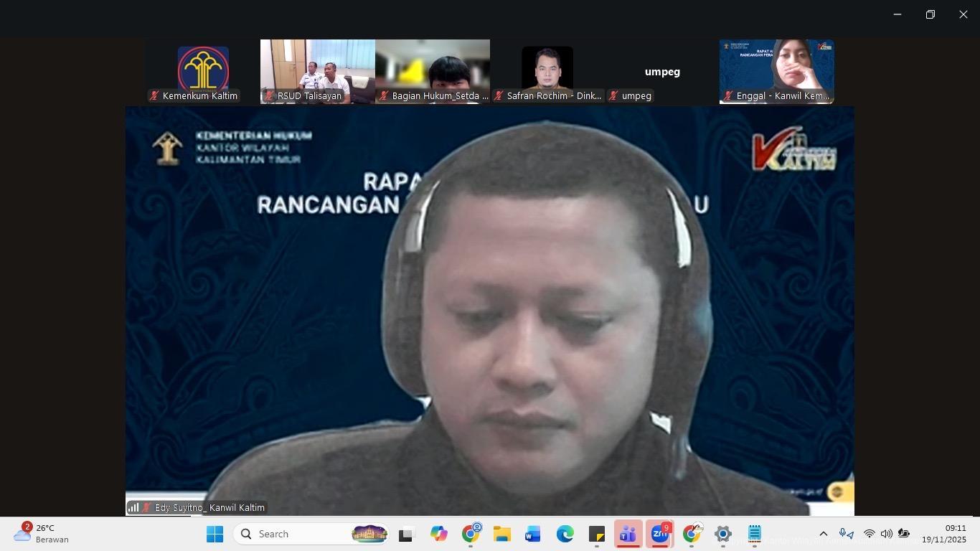
Task: Click the Edy Suyitno_ Kanwil Kaltim name label
Action: [209, 507]
